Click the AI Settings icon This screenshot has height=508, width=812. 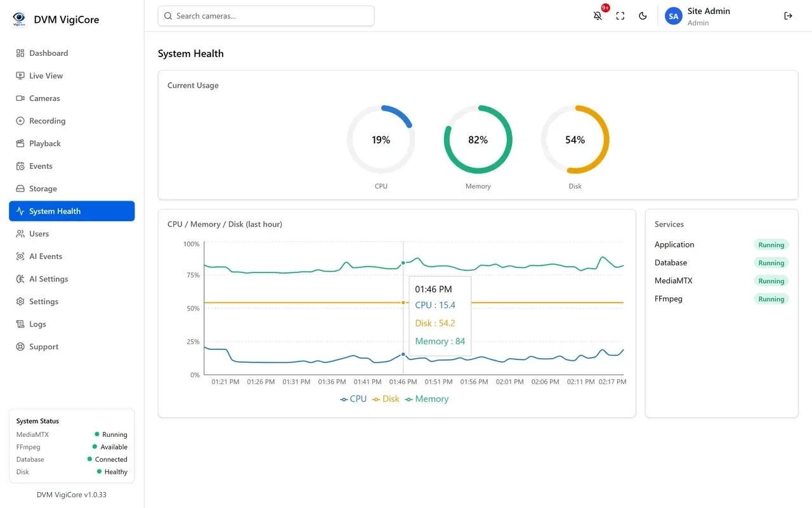(20, 279)
